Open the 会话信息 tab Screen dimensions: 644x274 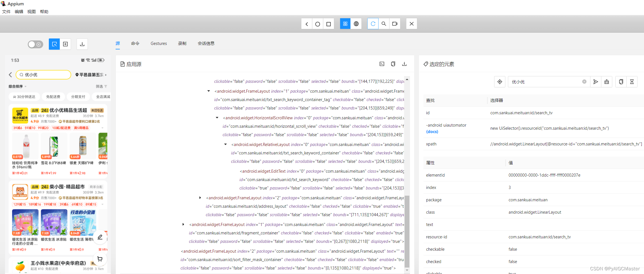206,44
